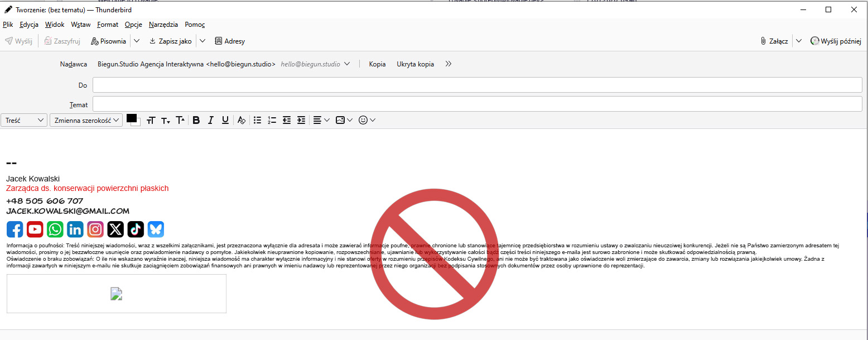Open the Wstaw menu
868x340 pixels.
(81, 25)
